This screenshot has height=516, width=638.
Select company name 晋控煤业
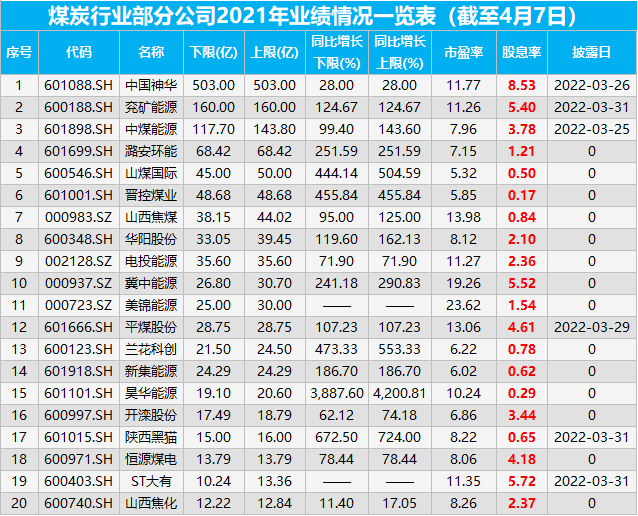pos(151,195)
